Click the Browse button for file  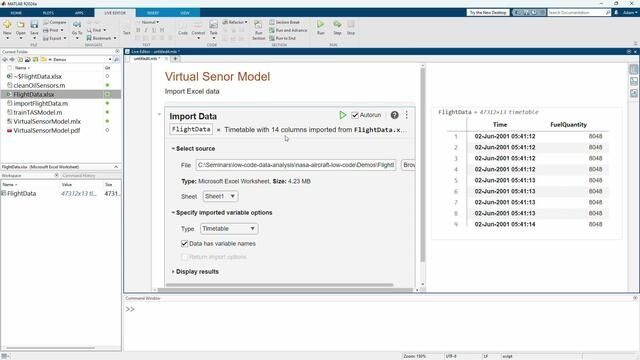point(409,165)
